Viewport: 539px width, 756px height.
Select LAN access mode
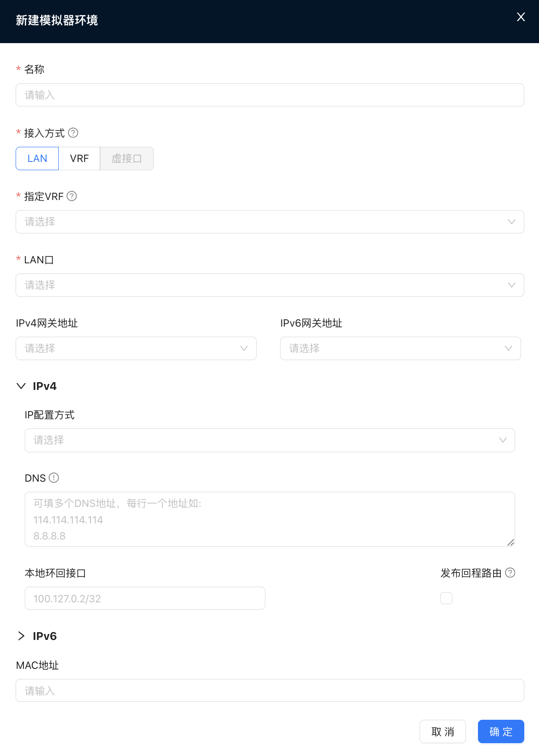point(37,159)
